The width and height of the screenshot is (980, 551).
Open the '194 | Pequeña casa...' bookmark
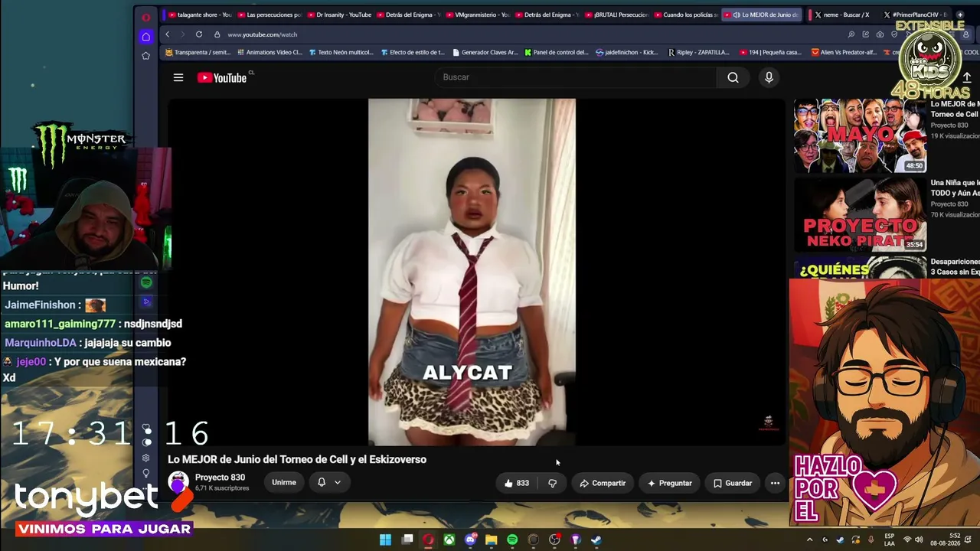pos(771,53)
